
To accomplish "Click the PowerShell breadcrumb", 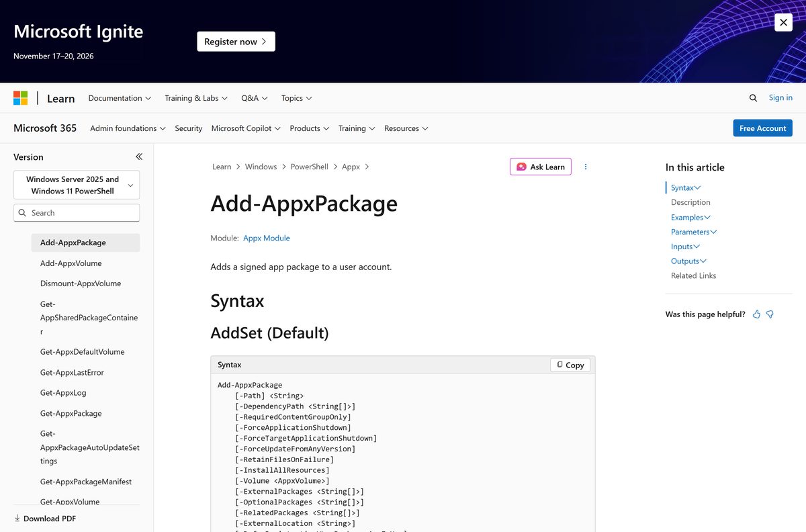I will click(309, 167).
